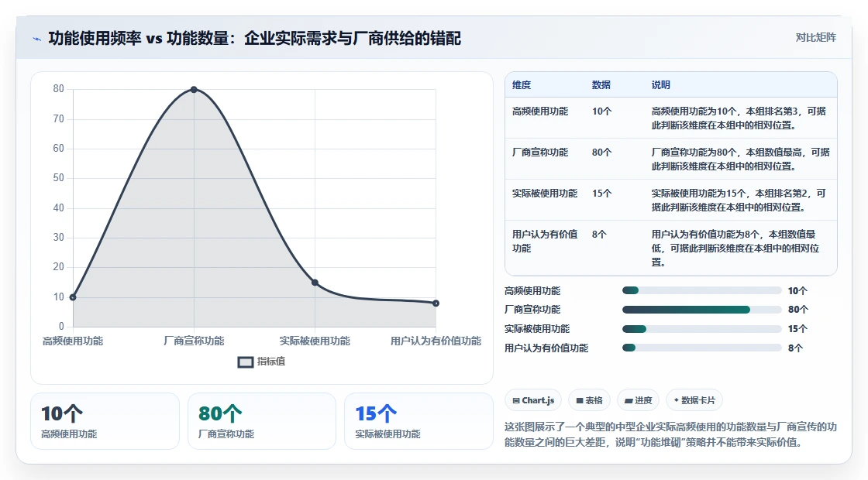This screenshot has width=868, height=480.
Task: Click the 用户认为有价值功能 table row name
Action: pyautogui.click(x=545, y=241)
